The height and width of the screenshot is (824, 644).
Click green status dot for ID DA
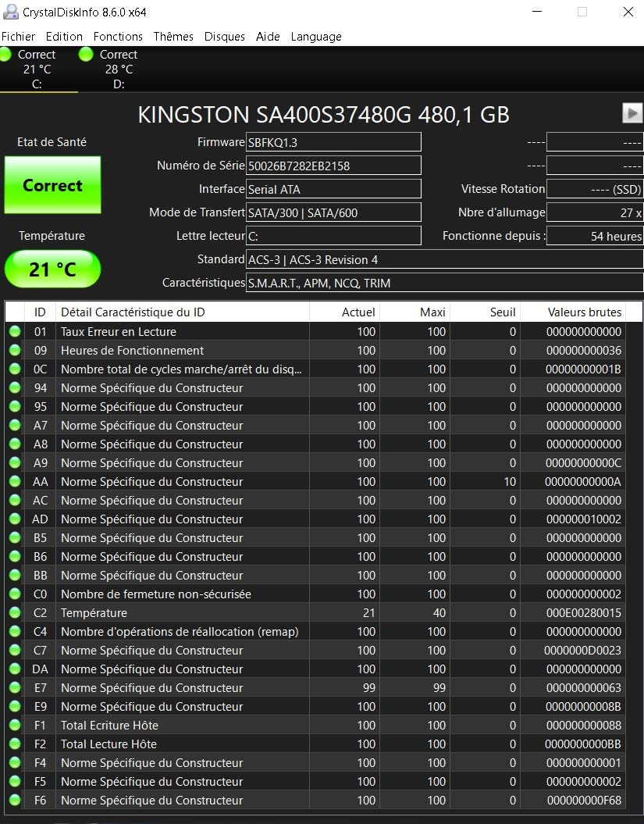15,669
